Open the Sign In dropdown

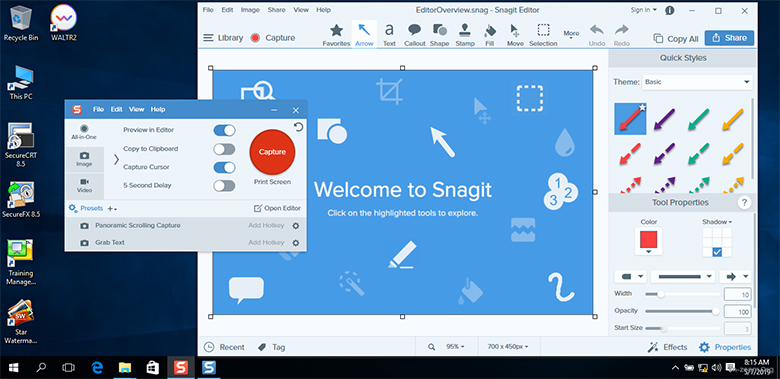644,10
